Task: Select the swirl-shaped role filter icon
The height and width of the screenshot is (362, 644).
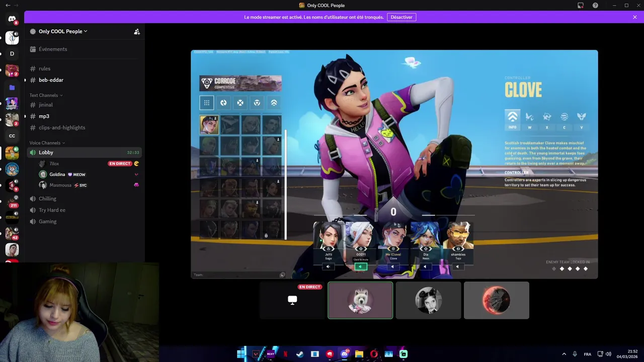Action: tap(223, 103)
